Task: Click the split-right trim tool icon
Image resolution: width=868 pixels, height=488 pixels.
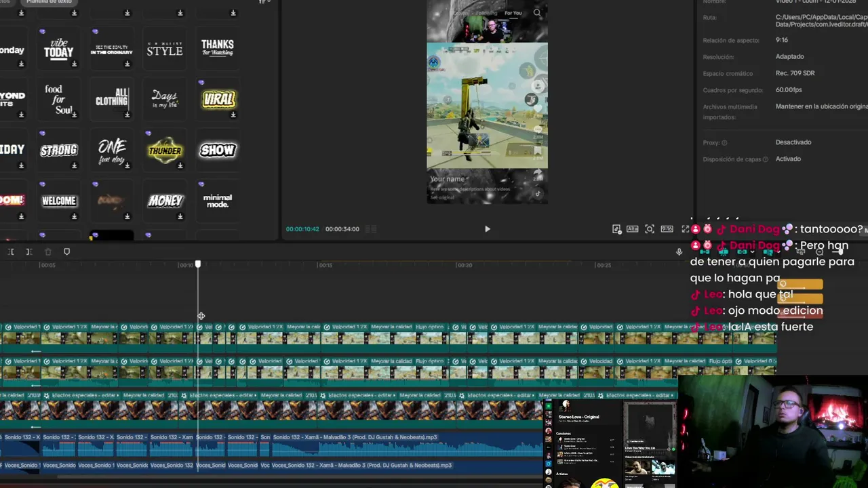Action: tap(28, 251)
